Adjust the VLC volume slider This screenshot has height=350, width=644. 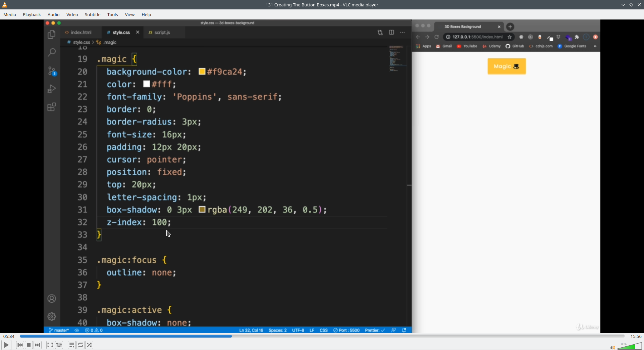coord(630,346)
